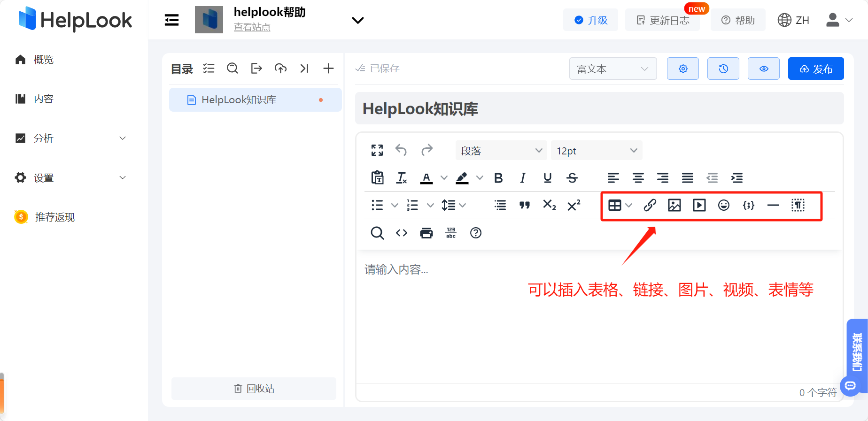The width and height of the screenshot is (868, 421).
Task: Apply the text color
Action: (x=426, y=178)
